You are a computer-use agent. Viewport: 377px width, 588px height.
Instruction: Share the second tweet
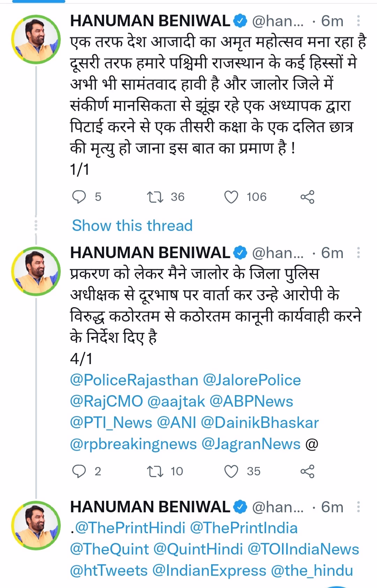307,472
